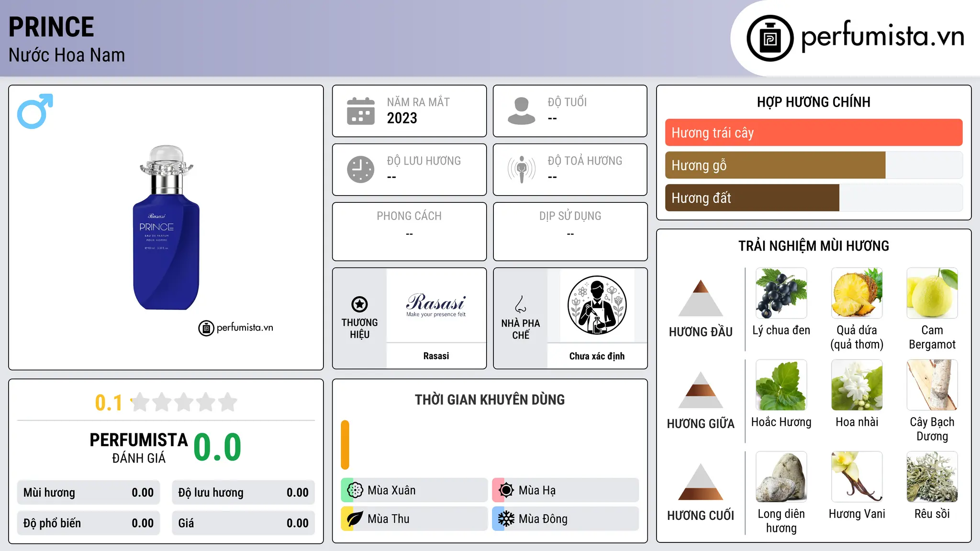Viewport: 980px width, 551px height.
Task: Click the launch year 2023 value
Action: point(402,118)
